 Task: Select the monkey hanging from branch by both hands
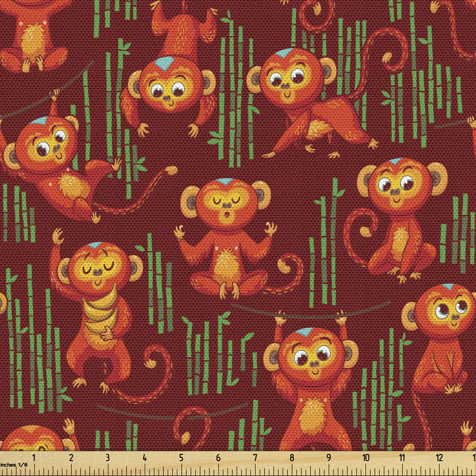311,381
